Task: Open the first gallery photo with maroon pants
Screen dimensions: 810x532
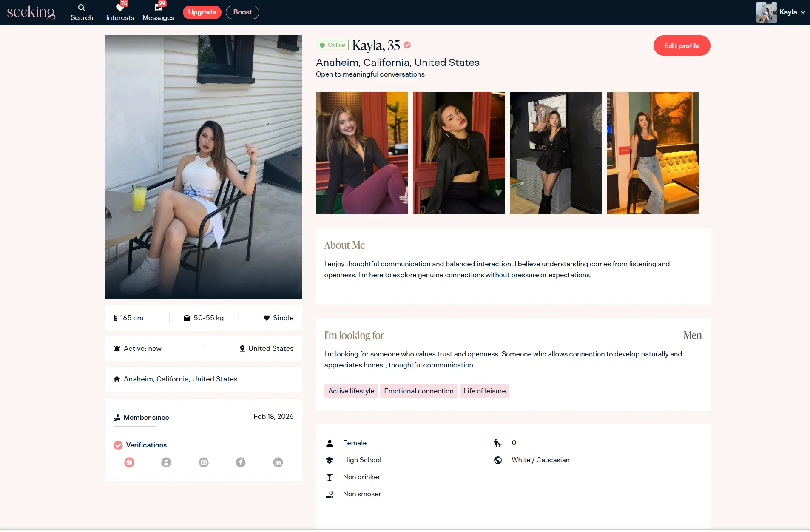Action: [361, 153]
